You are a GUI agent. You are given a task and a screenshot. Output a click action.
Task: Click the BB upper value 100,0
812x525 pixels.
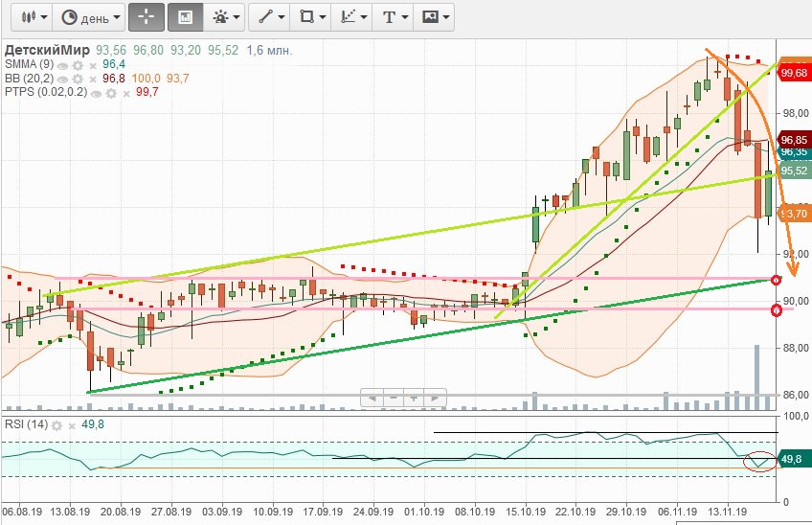(x=147, y=79)
